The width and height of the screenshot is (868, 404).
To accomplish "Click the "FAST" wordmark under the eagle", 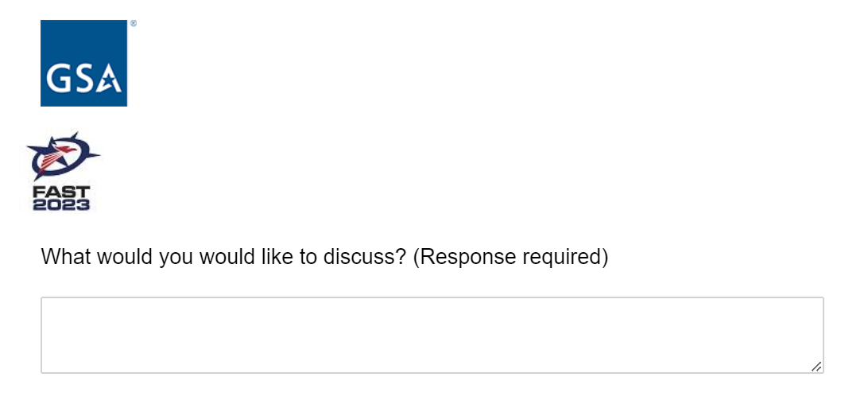I will point(61,193).
